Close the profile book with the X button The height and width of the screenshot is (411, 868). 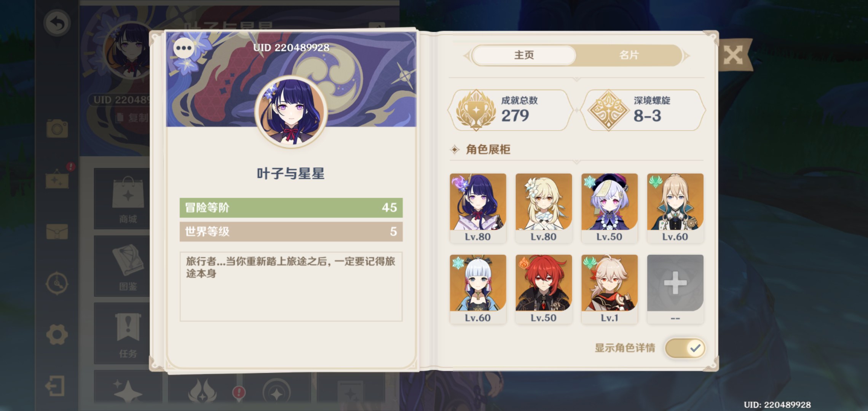coord(733,56)
